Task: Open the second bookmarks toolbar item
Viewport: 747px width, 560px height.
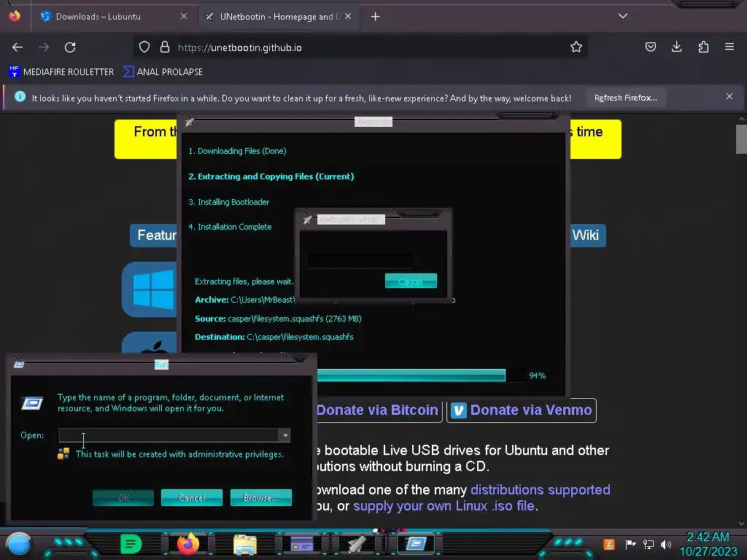Action: tap(163, 72)
